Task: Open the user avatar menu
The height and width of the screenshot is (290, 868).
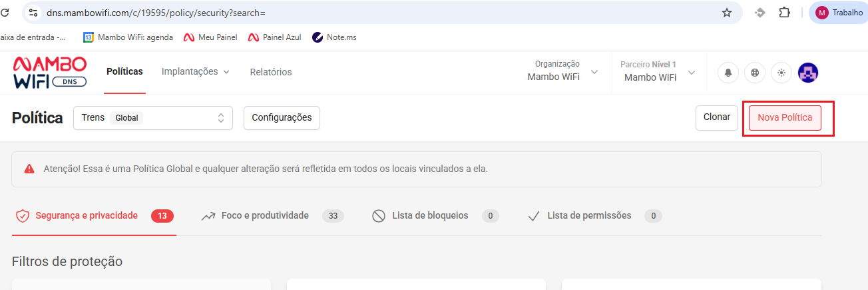Action: coord(808,73)
